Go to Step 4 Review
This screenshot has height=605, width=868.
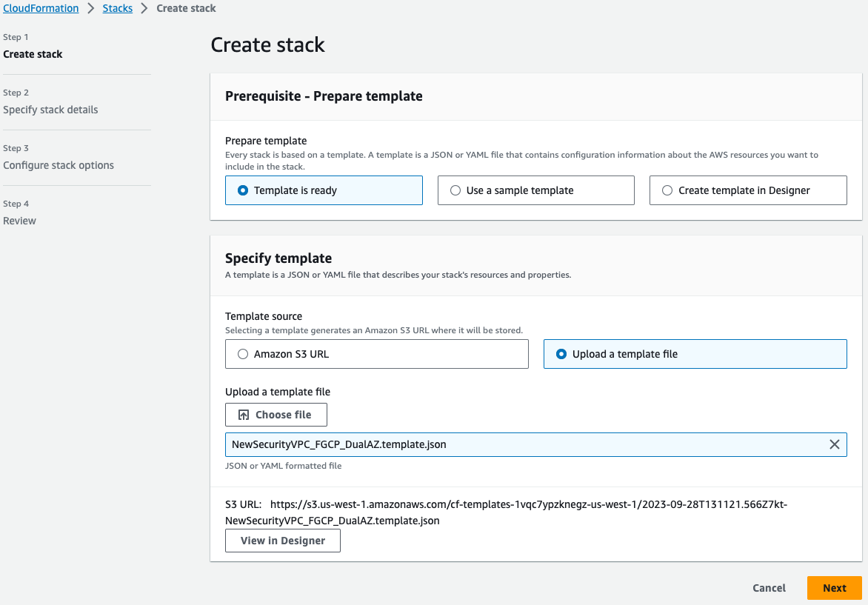point(19,221)
